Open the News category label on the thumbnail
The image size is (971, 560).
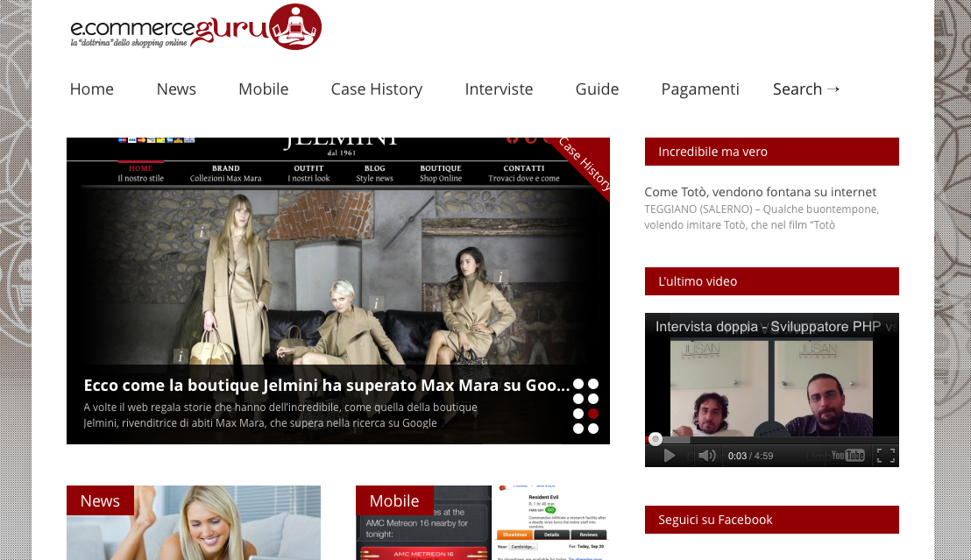(100, 500)
